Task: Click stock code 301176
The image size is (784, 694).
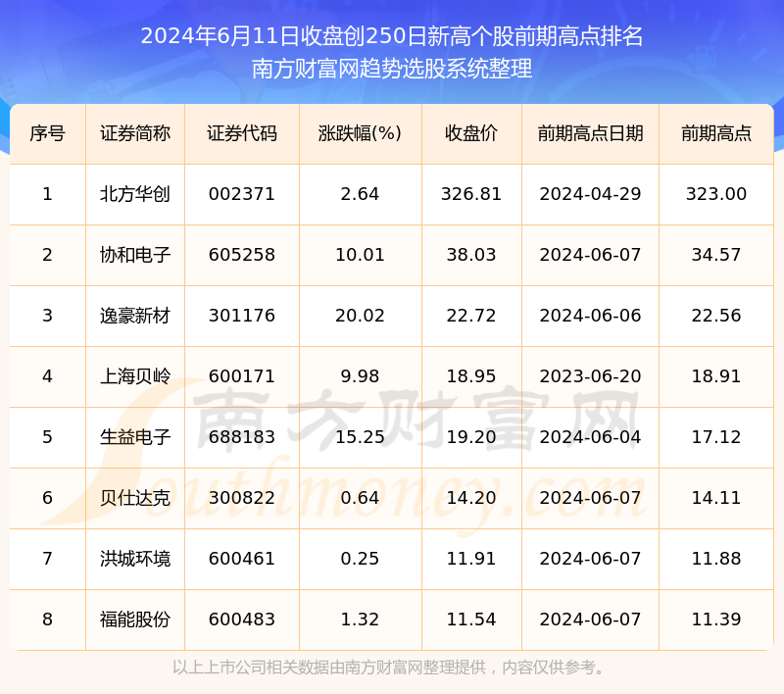Action: [x=242, y=316]
